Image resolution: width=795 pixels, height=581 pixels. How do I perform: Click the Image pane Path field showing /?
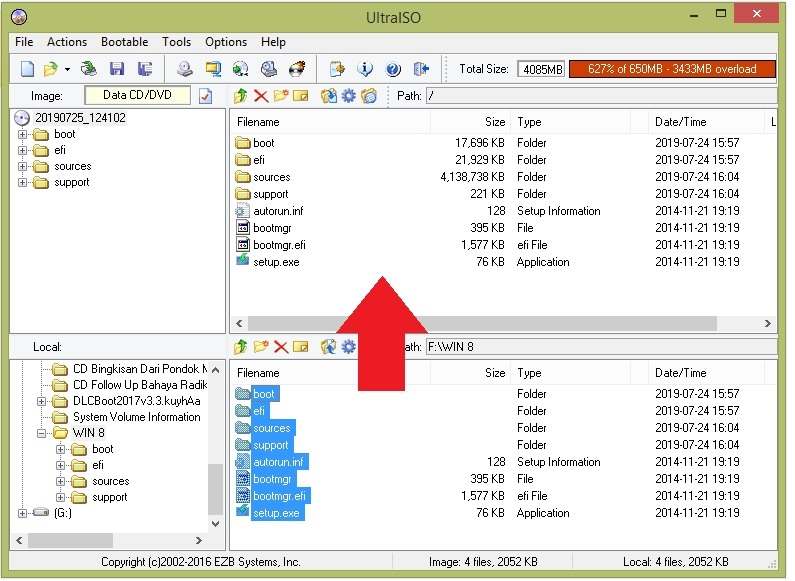point(601,96)
